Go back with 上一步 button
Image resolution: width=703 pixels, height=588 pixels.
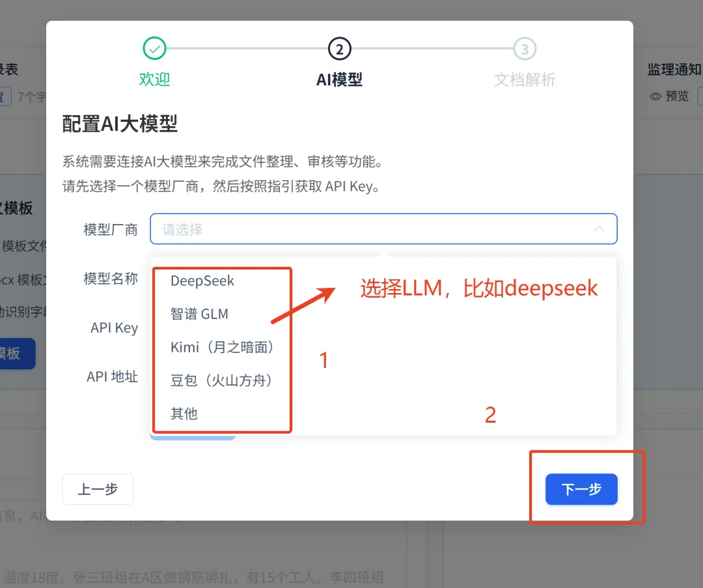(x=98, y=489)
